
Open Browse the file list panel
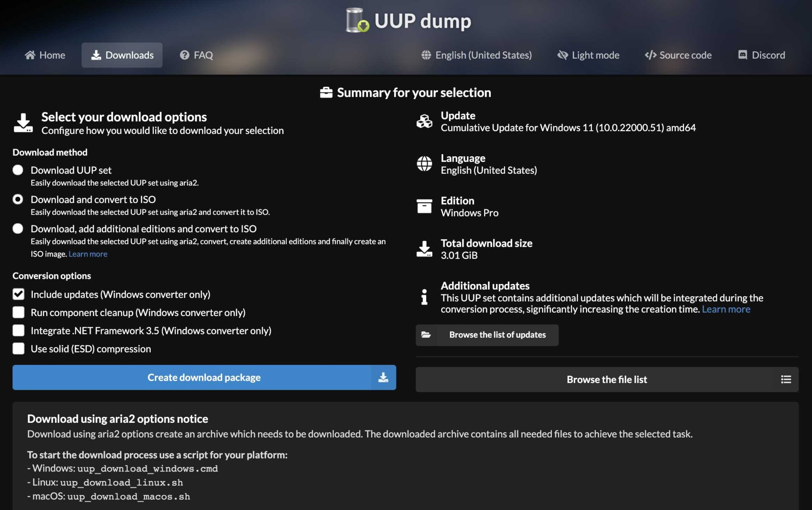tap(607, 379)
